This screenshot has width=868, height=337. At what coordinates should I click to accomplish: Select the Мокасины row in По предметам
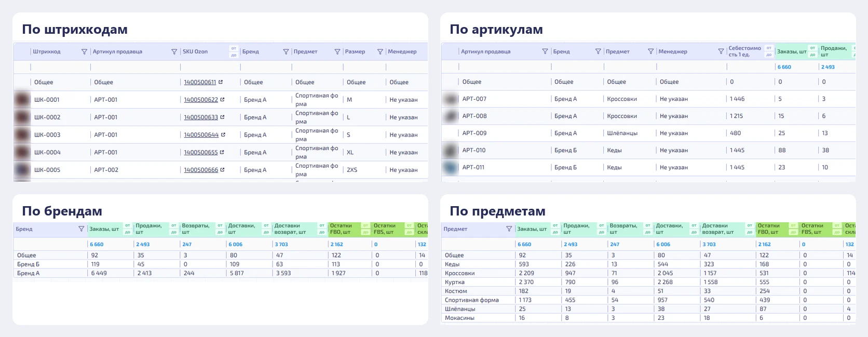648,318
